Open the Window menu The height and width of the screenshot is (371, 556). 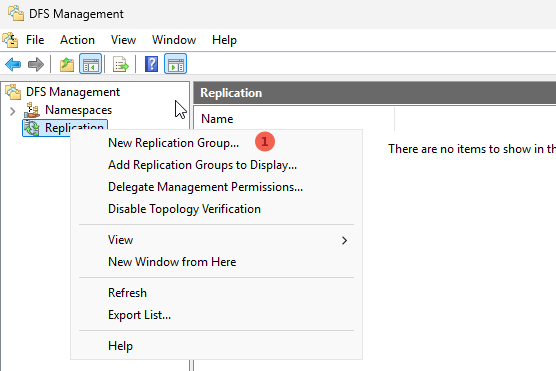coord(174,40)
